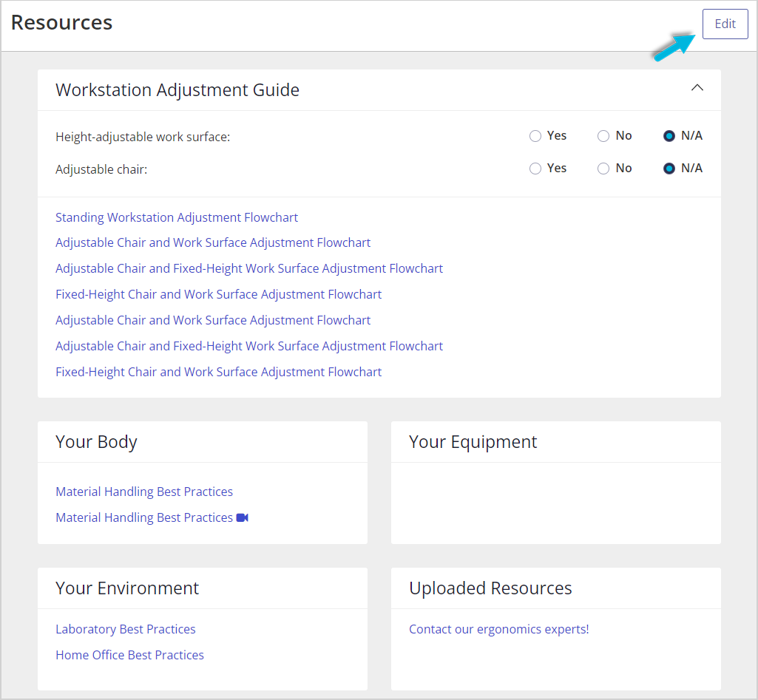The height and width of the screenshot is (700, 758).
Task: Open Laboratory Best Practices link
Action: point(126,630)
